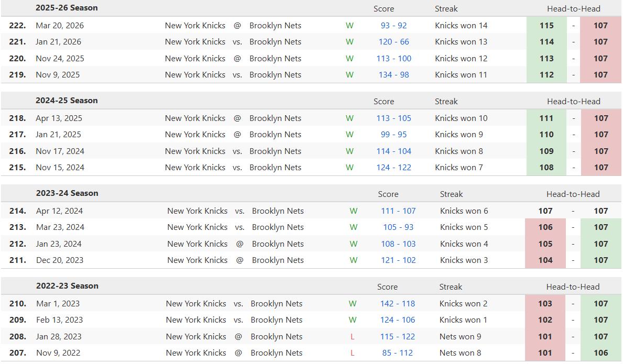View the 121 - 102 box score

click(x=398, y=260)
